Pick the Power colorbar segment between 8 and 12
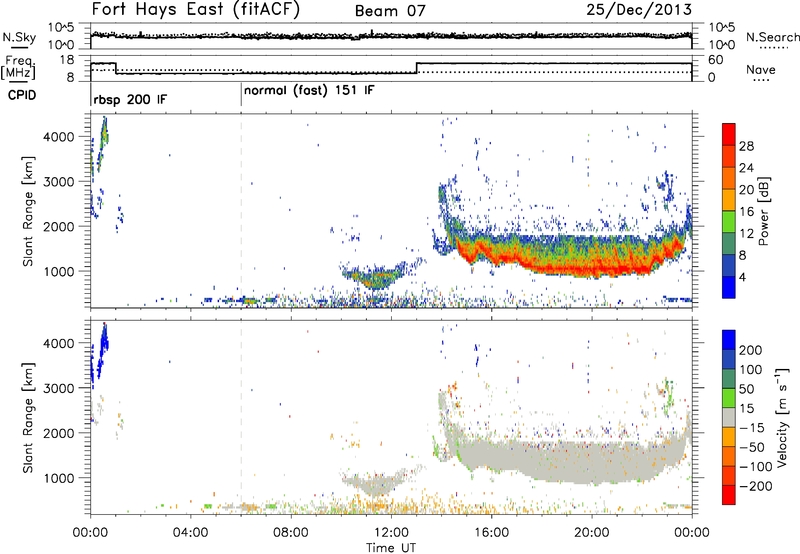Screen dimensions: 800x554 click(x=729, y=244)
